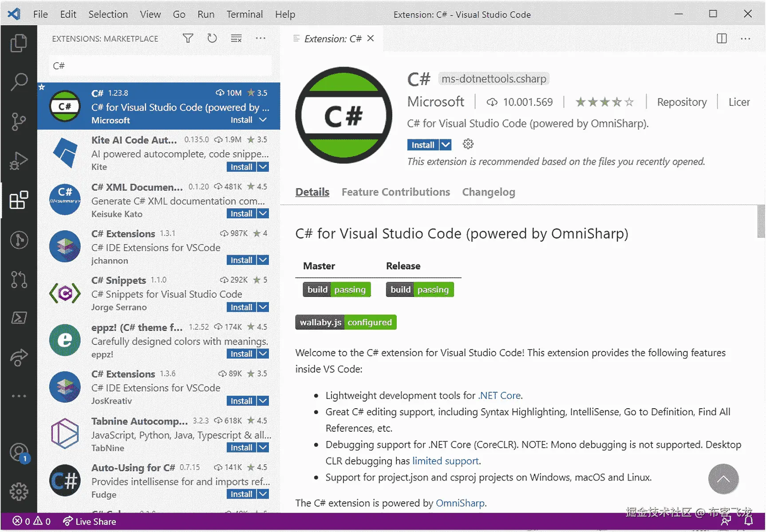This screenshot has height=532, width=766.
Task: Open the Run and Debug view
Action: coord(19,161)
